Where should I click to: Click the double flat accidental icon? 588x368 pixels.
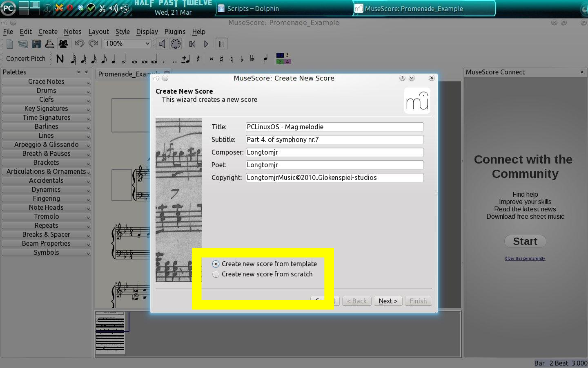pos(252,59)
